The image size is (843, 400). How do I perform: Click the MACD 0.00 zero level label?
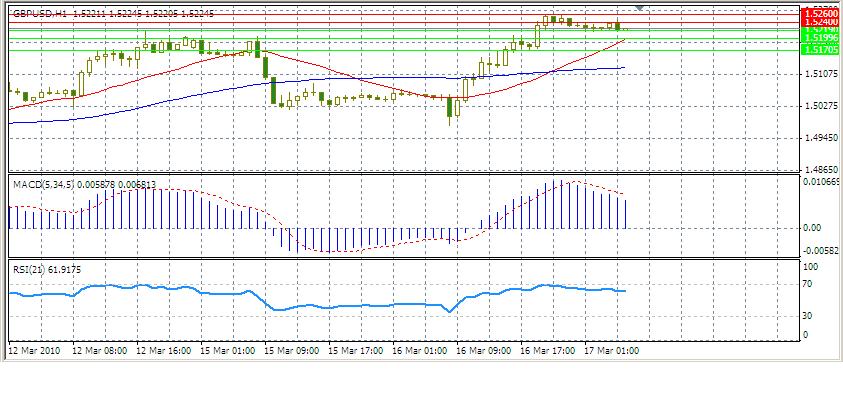813,228
